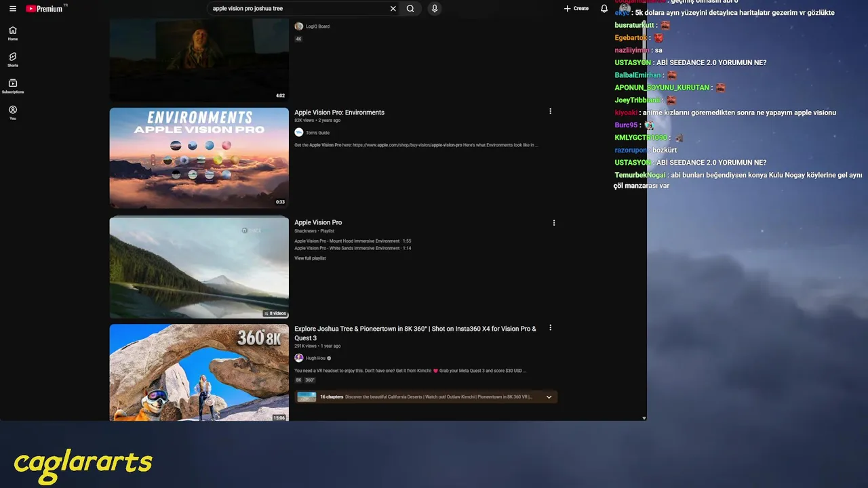Click the LogiQ Board channel name
Image resolution: width=868 pixels, height=488 pixels.
[317, 26]
